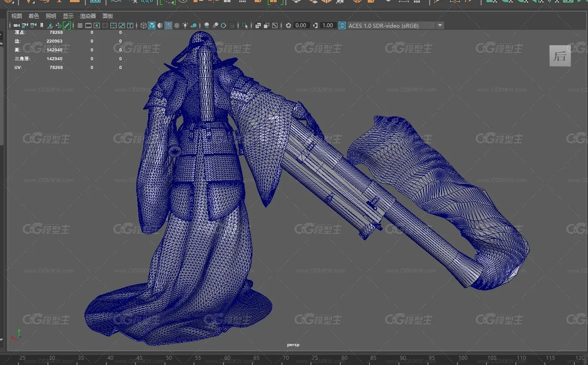
Task: Click the Gamma reset icon
Action: click(315, 25)
